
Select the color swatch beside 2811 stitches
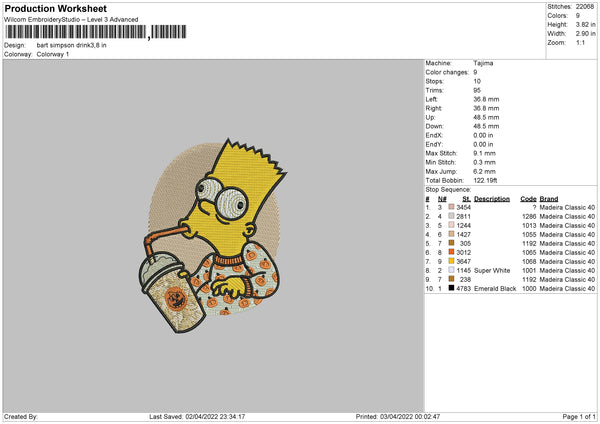point(452,216)
